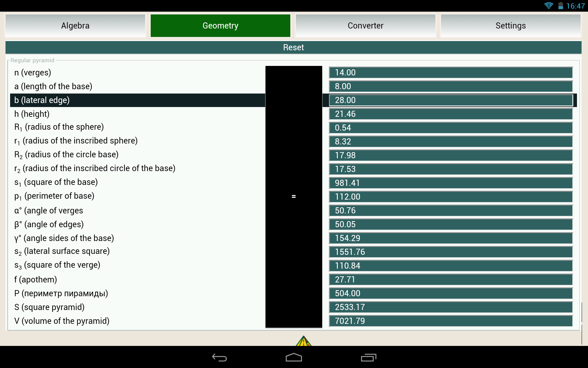Open the Converter tab
Image resolution: width=588 pixels, height=368 pixels.
click(365, 26)
